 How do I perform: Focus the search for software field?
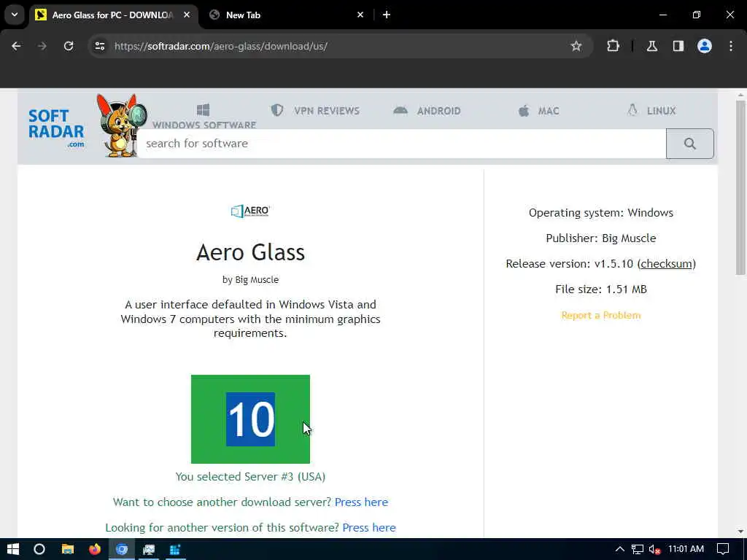[401, 144]
